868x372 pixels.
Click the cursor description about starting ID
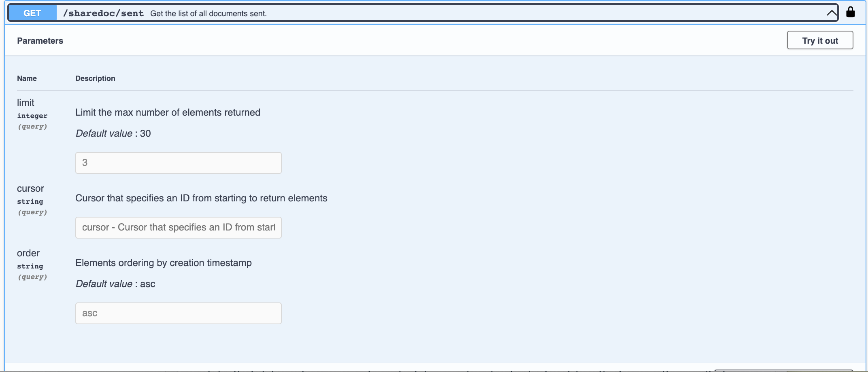pyautogui.click(x=201, y=198)
